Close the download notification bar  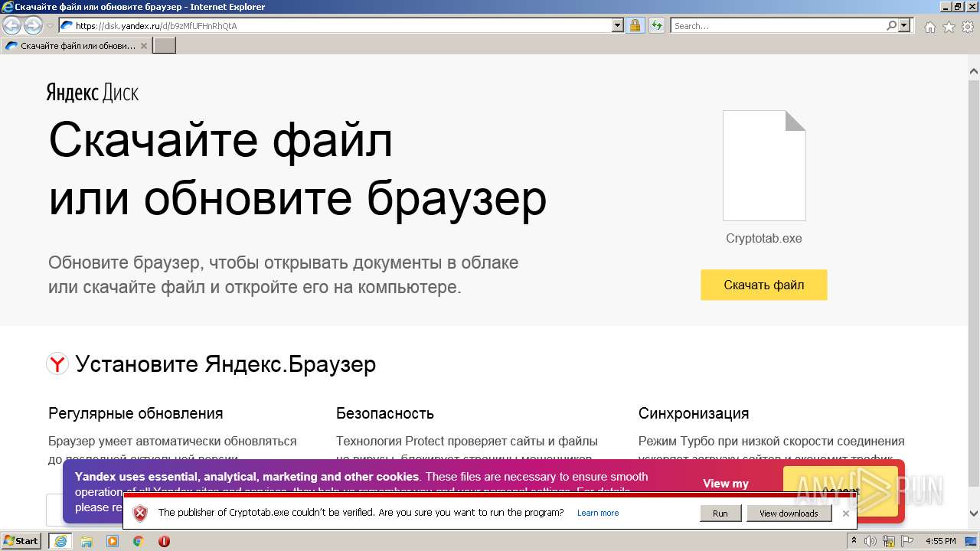coord(846,514)
